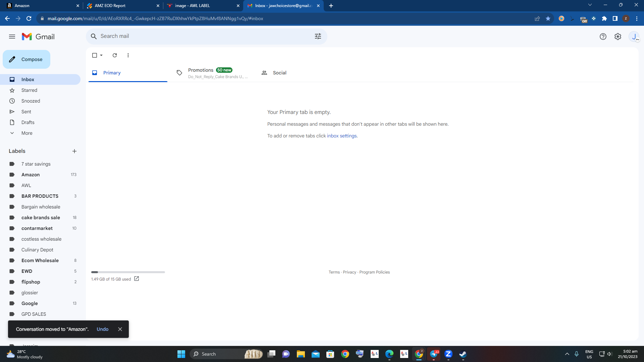Open the Inbox folder
This screenshot has width=644, height=362.
pyautogui.click(x=40, y=79)
